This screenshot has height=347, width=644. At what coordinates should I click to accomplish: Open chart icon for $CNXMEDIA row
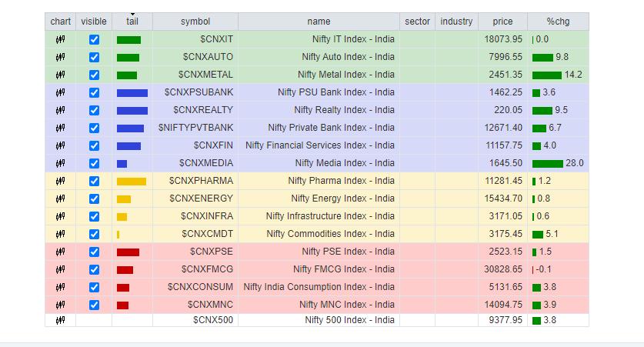tap(60, 163)
